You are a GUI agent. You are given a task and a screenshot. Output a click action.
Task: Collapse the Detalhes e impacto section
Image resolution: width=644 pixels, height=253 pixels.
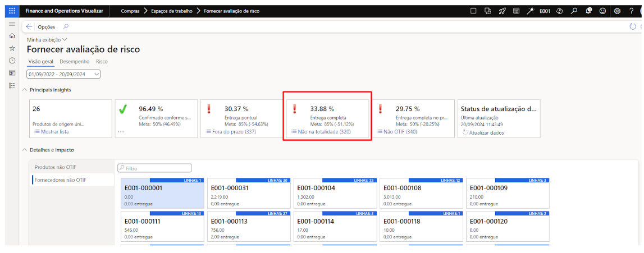(x=25, y=150)
